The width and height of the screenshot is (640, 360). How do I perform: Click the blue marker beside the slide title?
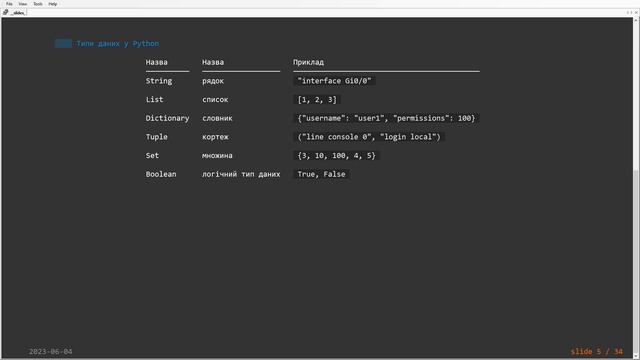click(x=63, y=44)
